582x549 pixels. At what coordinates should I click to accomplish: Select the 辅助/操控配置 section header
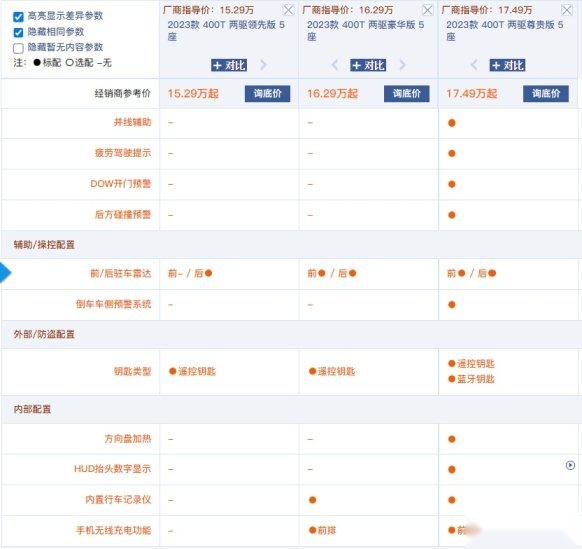[x=44, y=245]
